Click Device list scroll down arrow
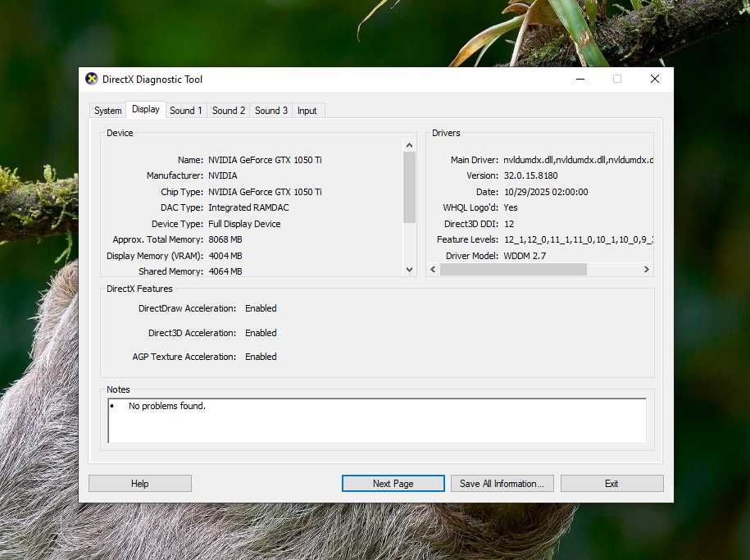Image resolution: width=750 pixels, height=560 pixels. 409,270
